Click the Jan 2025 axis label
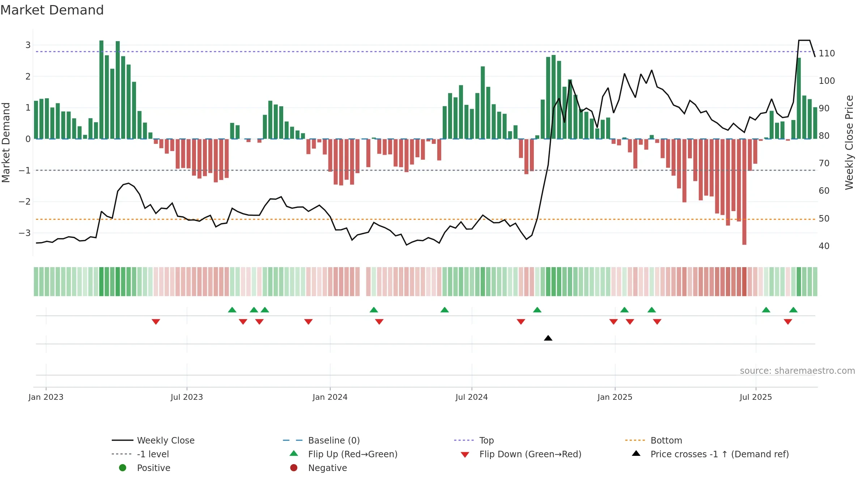 pos(615,397)
